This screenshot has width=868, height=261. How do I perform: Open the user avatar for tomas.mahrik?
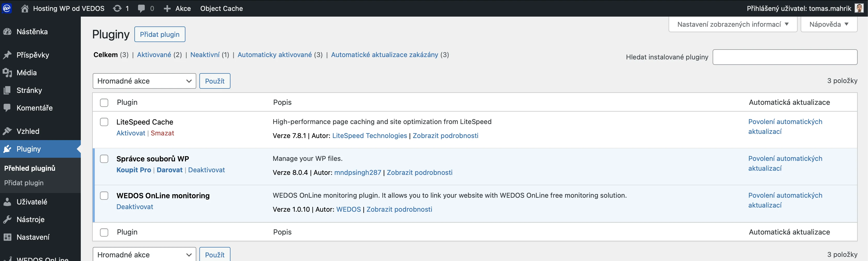[859, 9]
